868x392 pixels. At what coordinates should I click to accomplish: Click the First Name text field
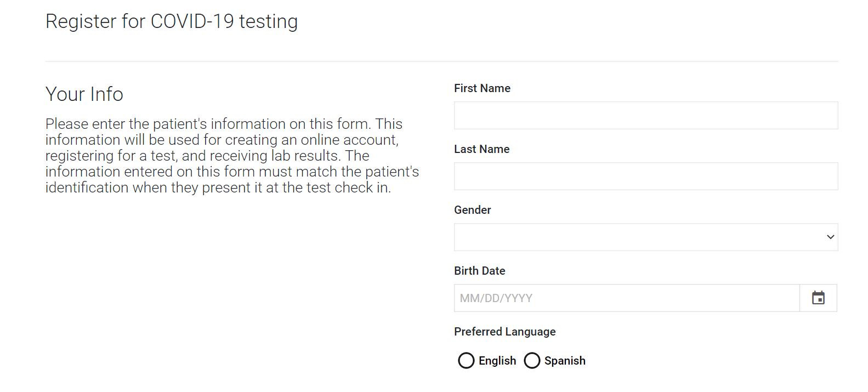(646, 115)
